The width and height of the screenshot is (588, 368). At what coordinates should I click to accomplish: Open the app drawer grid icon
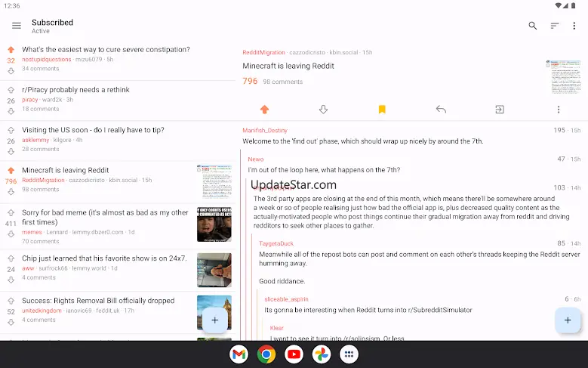349,354
